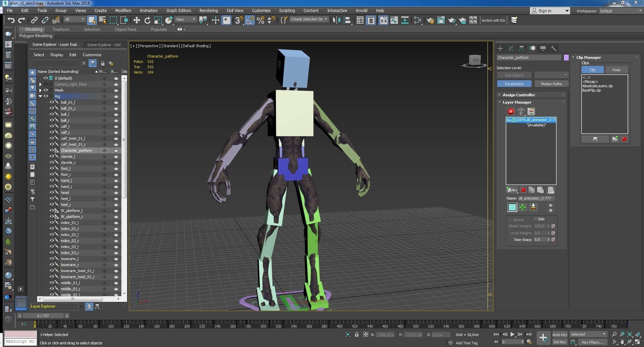
Task: Switch to the Freeform ribbon tab
Action: [x=61, y=29]
